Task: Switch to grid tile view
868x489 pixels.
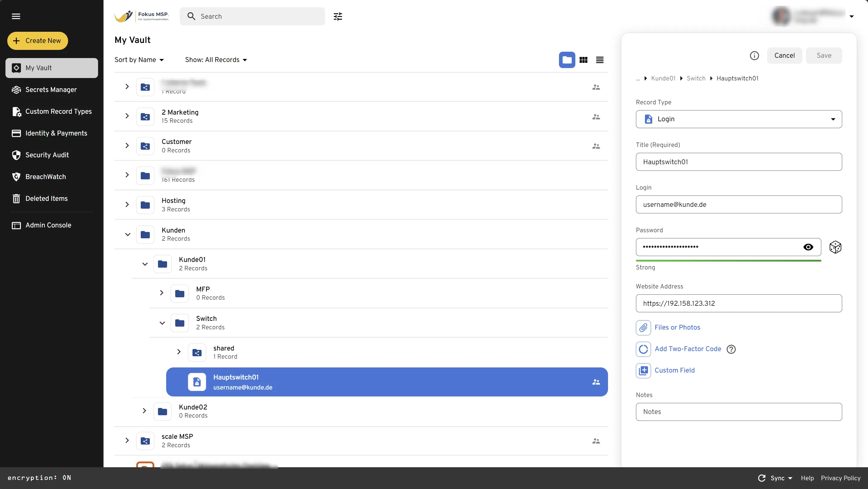Action: point(584,60)
